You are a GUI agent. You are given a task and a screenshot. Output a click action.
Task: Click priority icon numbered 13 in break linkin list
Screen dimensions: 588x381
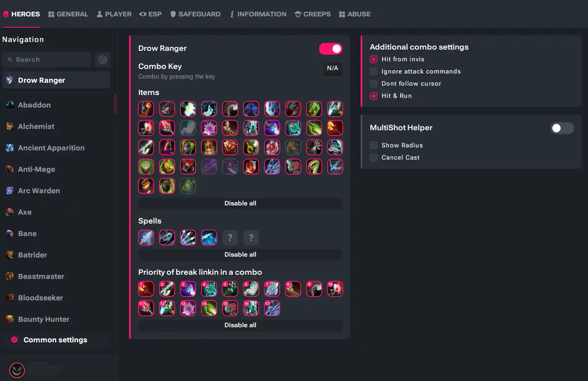coord(188,308)
